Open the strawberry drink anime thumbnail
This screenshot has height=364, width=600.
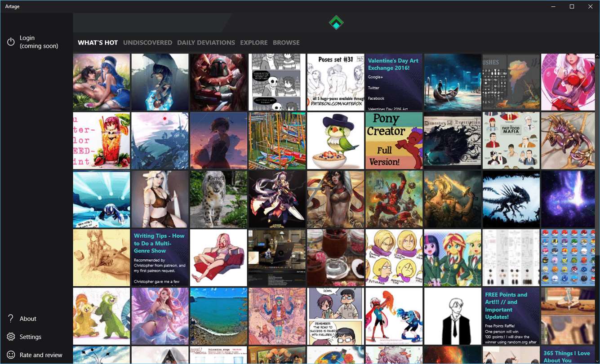tap(102, 141)
